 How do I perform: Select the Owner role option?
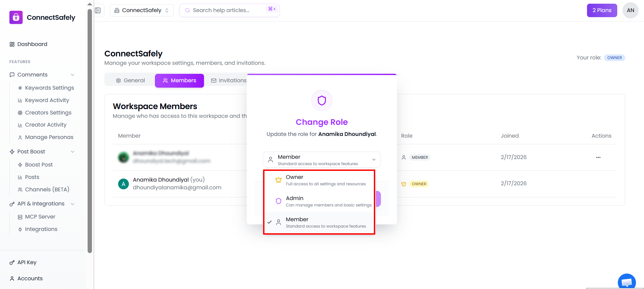(319, 180)
